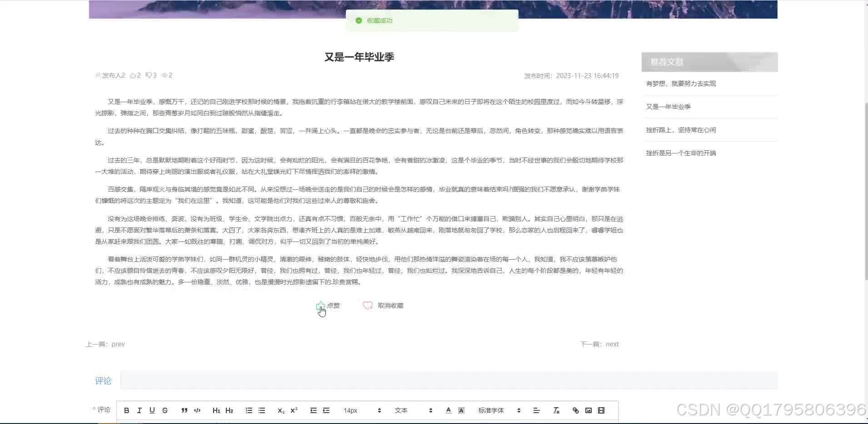Apply superscript formatting in the editor
Image resolution: width=868 pixels, height=424 pixels.
pyautogui.click(x=294, y=410)
